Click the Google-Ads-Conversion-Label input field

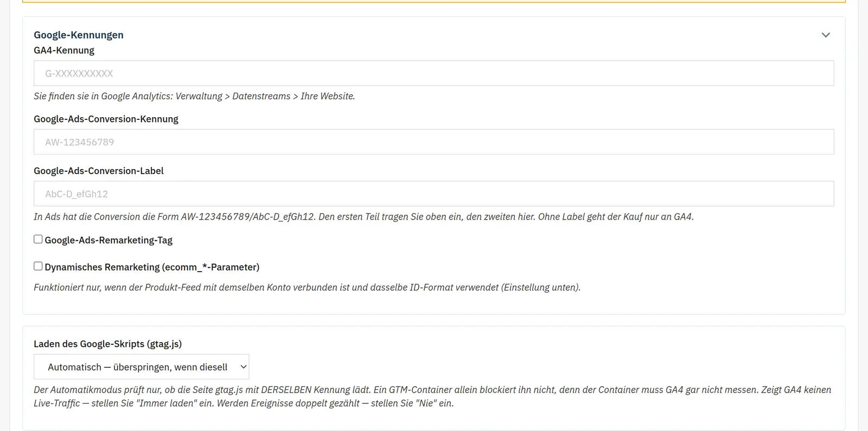point(433,194)
